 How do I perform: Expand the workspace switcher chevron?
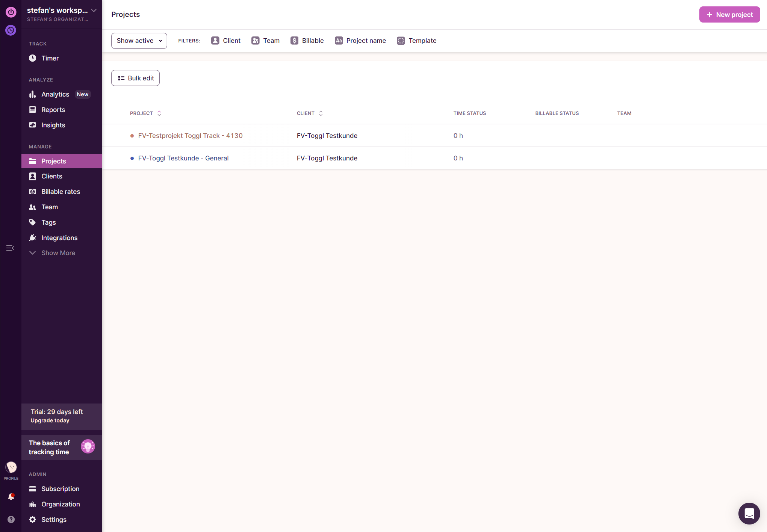[x=94, y=11]
